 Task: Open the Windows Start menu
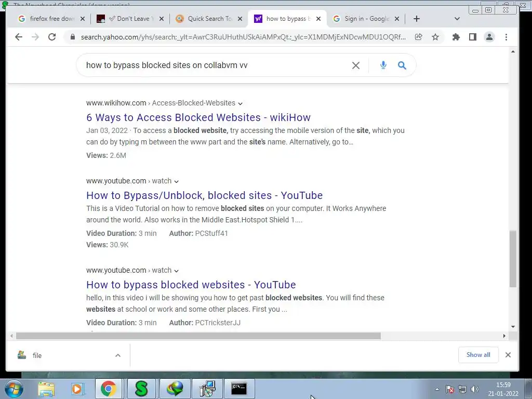pos(13,389)
